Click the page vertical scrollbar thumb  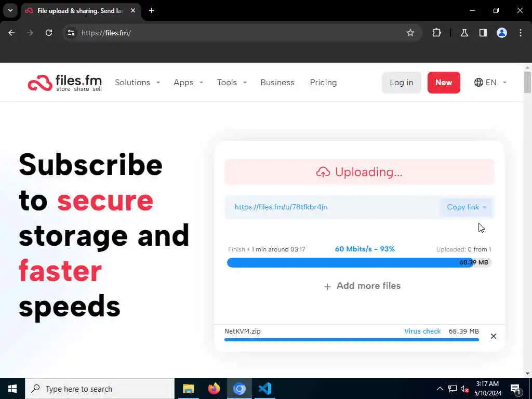[x=527, y=82]
